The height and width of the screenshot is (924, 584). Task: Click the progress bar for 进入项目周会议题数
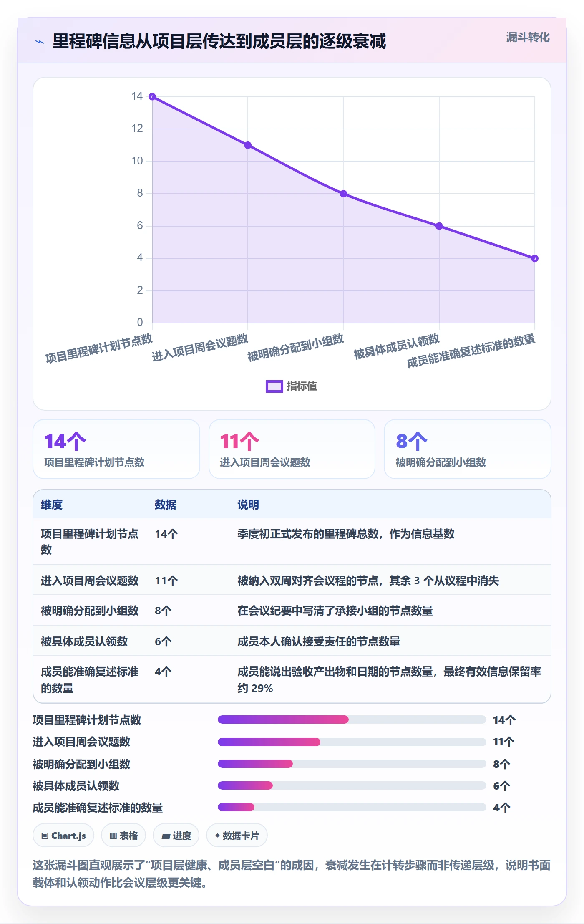click(352, 742)
